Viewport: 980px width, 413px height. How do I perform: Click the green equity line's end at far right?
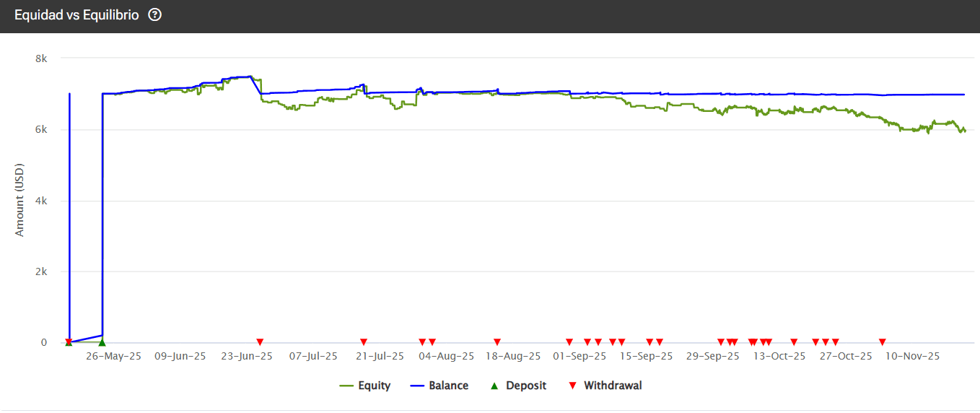(965, 131)
